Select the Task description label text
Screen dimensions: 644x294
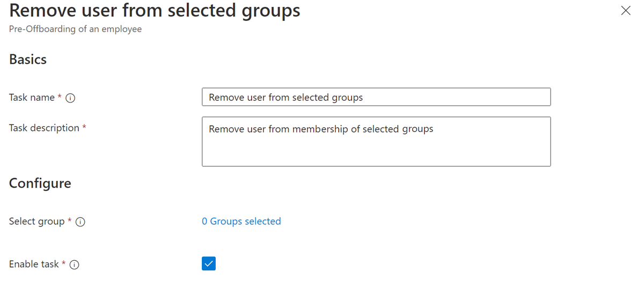click(x=44, y=128)
